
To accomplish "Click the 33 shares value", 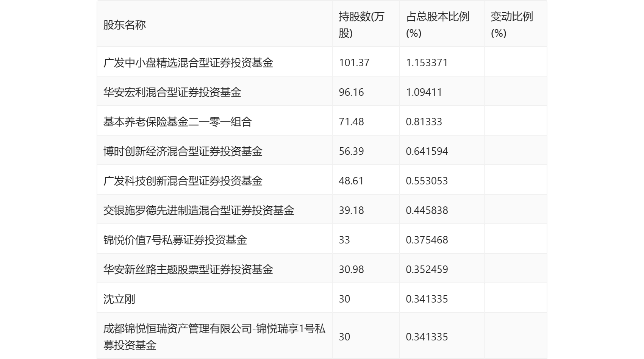I will pyautogui.click(x=344, y=240).
